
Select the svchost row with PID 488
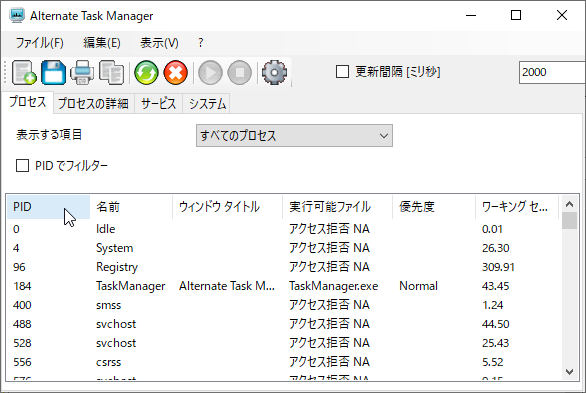(284, 324)
